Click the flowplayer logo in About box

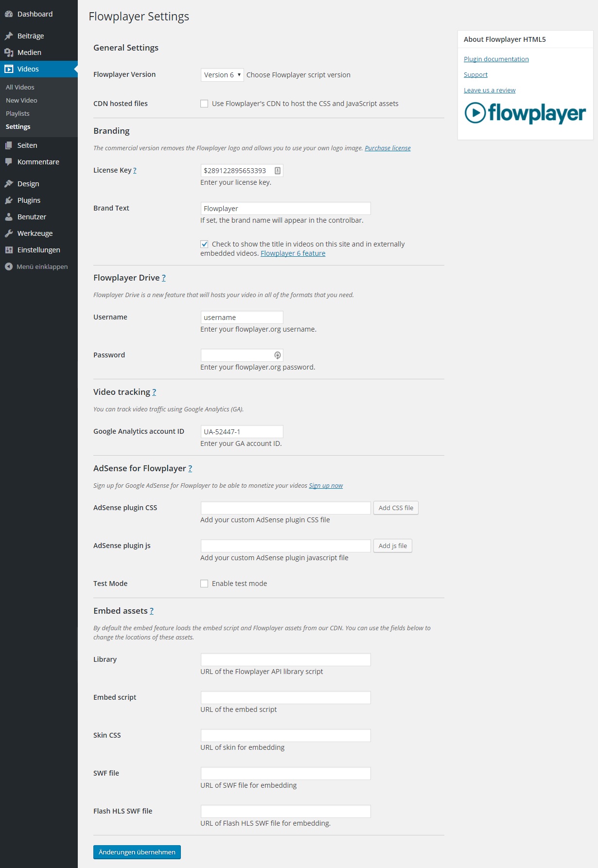pyautogui.click(x=525, y=113)
